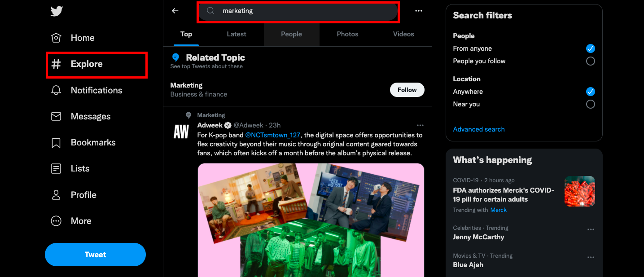Switch to the Videos tab
Viewport: 644px width, 277px height.
click(x=403, y=34)
